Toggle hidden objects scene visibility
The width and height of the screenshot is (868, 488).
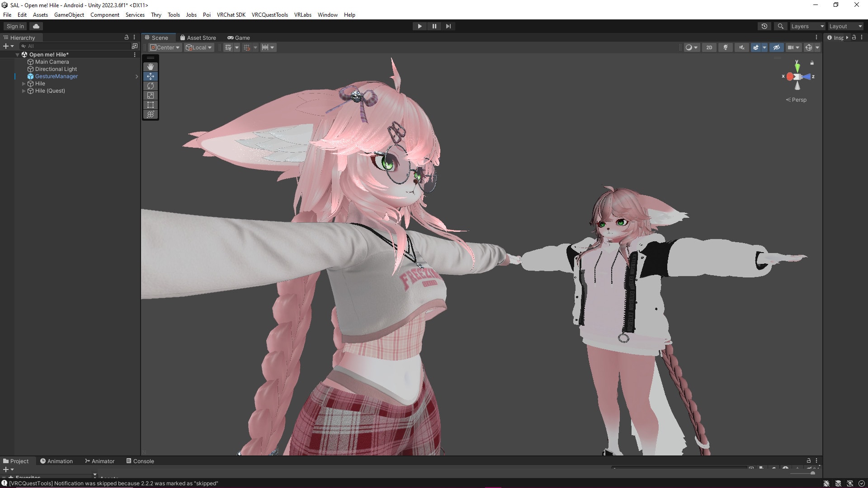776,47
